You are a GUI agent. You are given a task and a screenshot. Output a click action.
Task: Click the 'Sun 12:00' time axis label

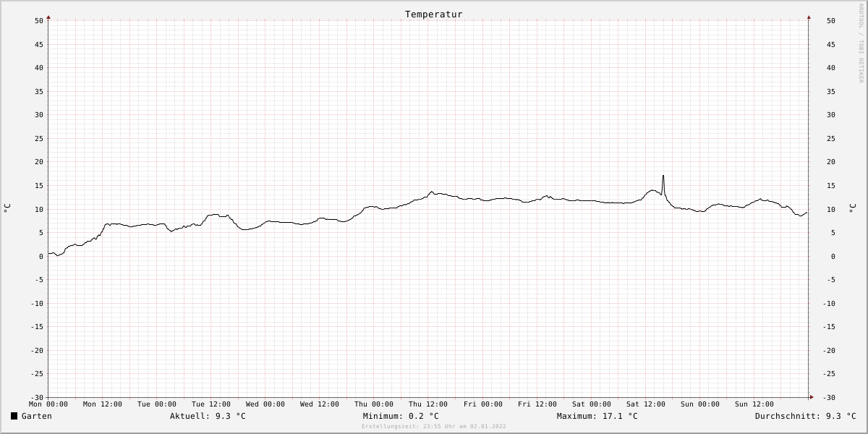(754, 404)
